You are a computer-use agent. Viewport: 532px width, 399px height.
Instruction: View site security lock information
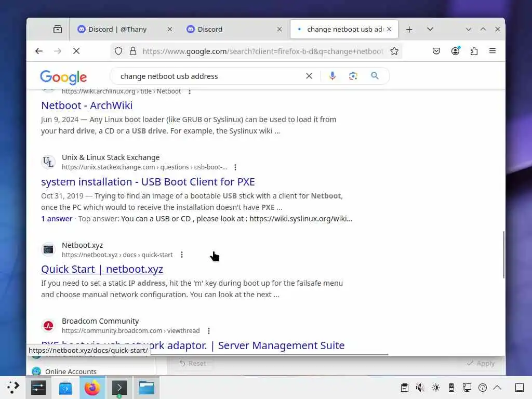(x=133, y=51)
